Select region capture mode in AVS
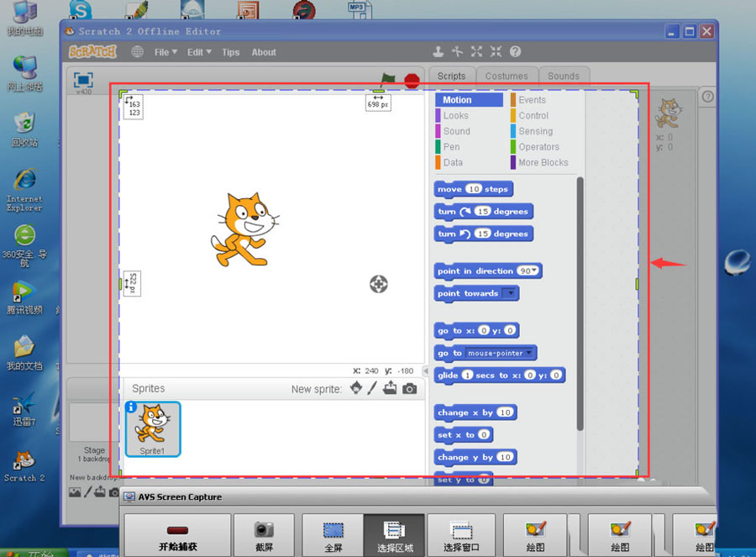756x557 pixels. coord(395,536)
